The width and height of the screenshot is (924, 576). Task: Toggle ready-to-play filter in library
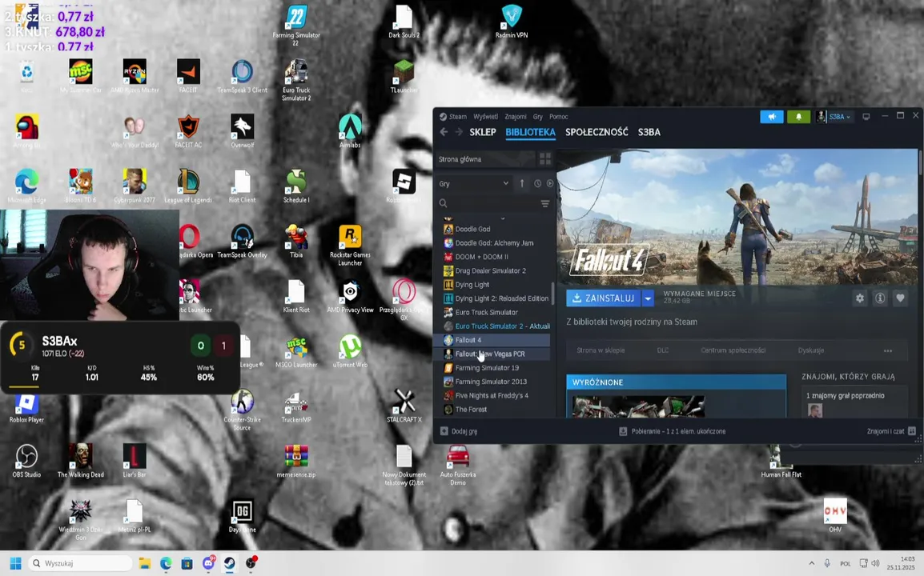tap(550, 184)
